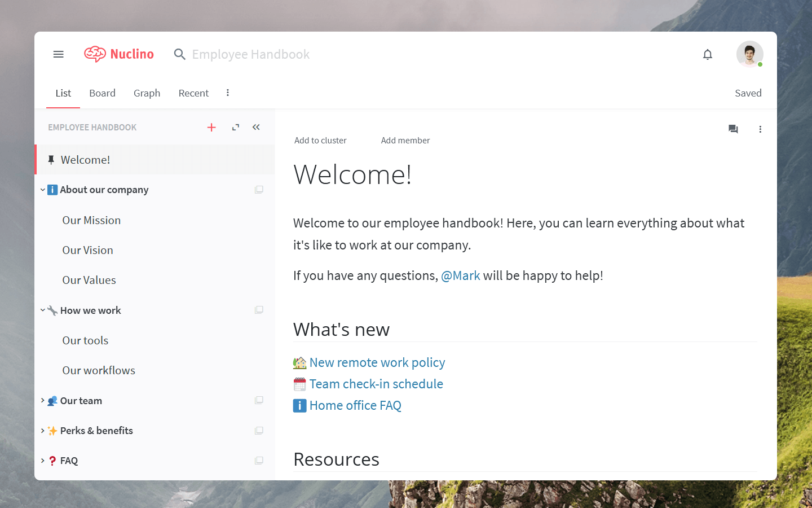Click inside the 'Employee Handbook' search field

(x=250, y=54)
